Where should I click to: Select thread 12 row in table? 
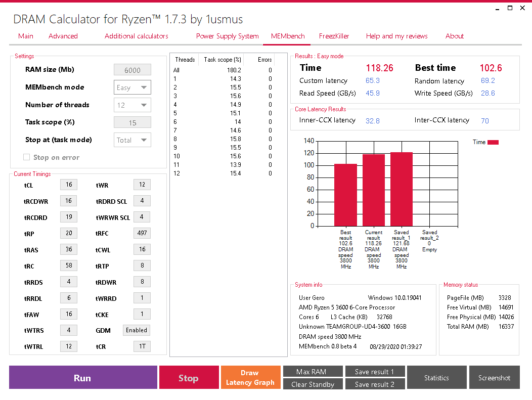tap(223, 173)
